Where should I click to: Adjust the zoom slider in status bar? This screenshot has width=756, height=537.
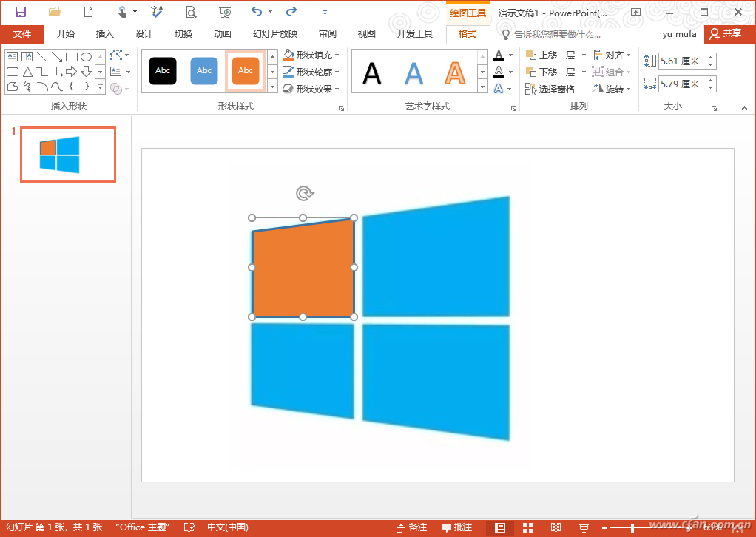pyautogui.click(x=632, y=528)
